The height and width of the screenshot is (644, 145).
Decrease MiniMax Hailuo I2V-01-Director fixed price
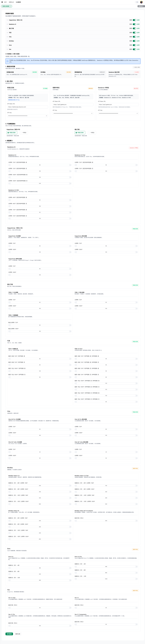pos(76,521)
